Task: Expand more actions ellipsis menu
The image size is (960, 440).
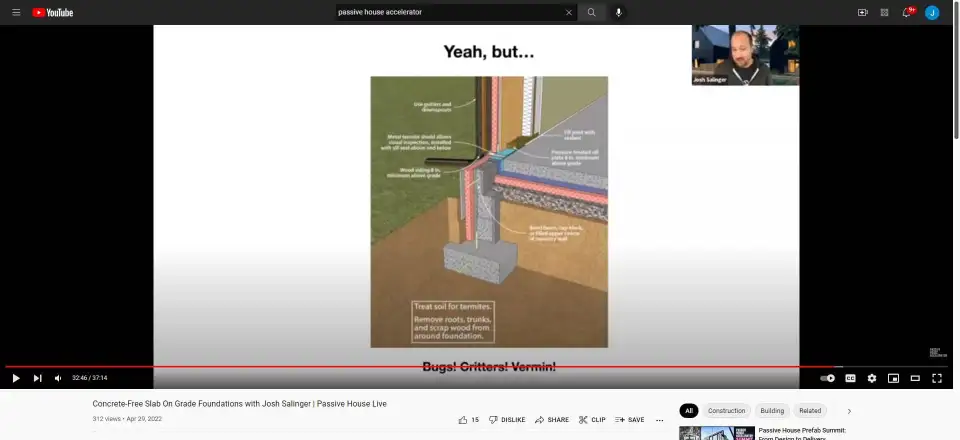Action: point(659,420)
